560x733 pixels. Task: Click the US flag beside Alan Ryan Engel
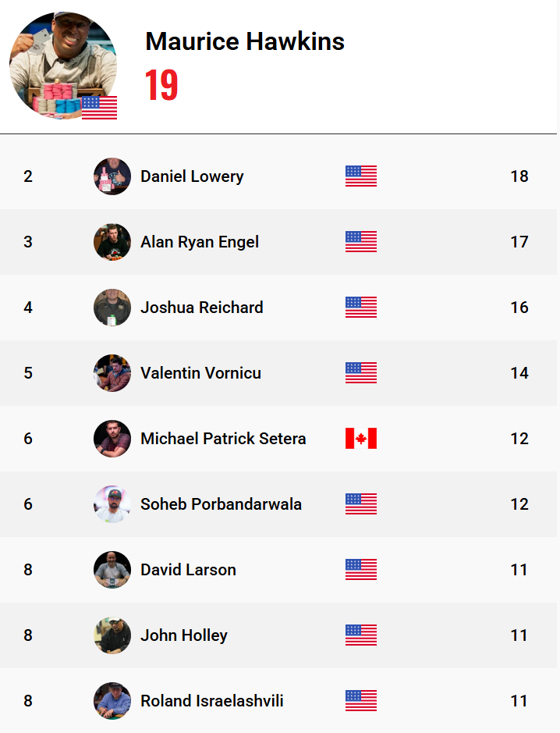pos(361,242)
